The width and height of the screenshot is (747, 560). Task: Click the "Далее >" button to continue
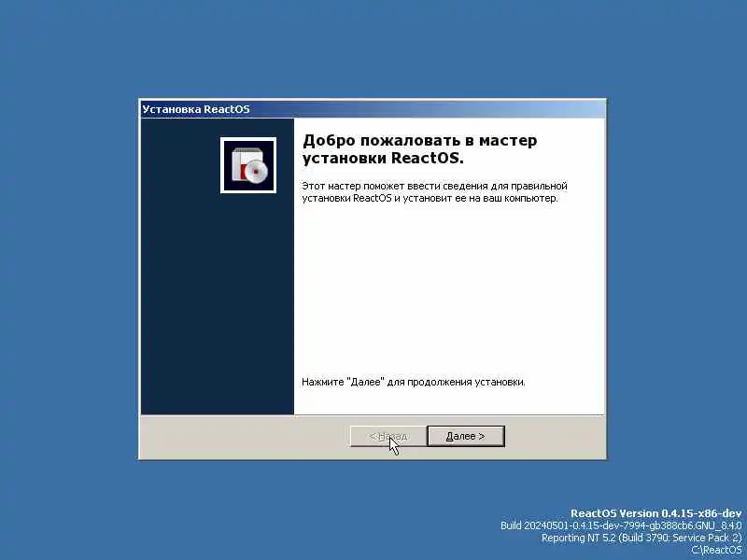click(x=465, y=436)
